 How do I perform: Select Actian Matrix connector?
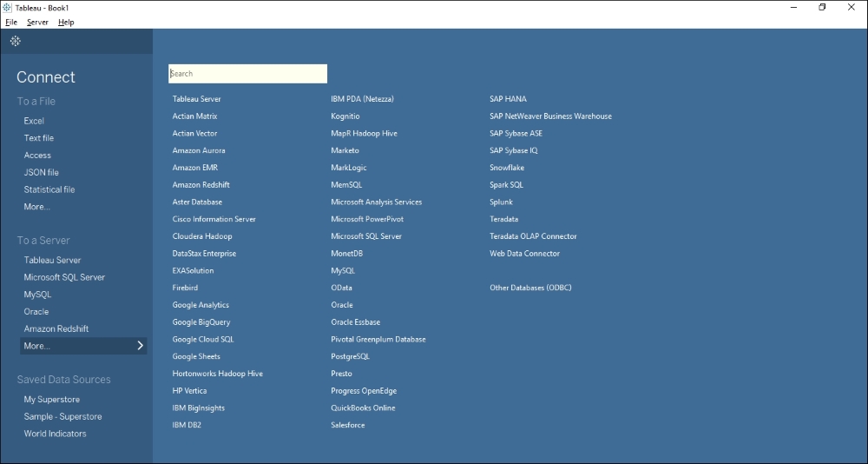click(194, 116)
